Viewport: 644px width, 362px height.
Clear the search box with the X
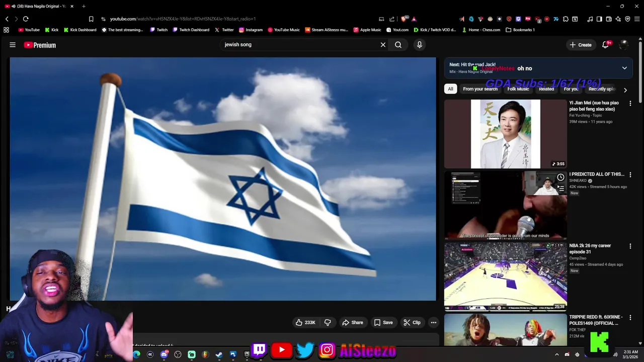pyautogui.click(x=383, y=45)
